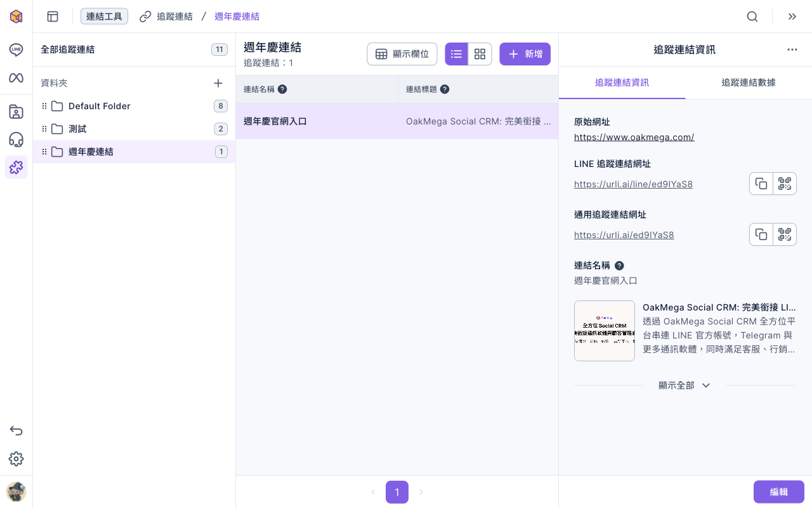Open the Meta channel icon in sidebar
The height and width of the screenshot is (508, 812).
click(x=16, y=77)
